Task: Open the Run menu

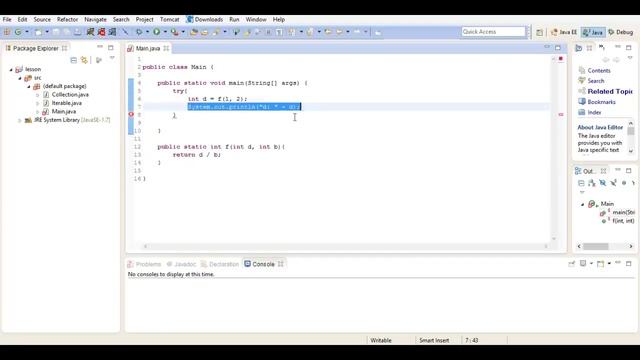Action: point(234,19)
